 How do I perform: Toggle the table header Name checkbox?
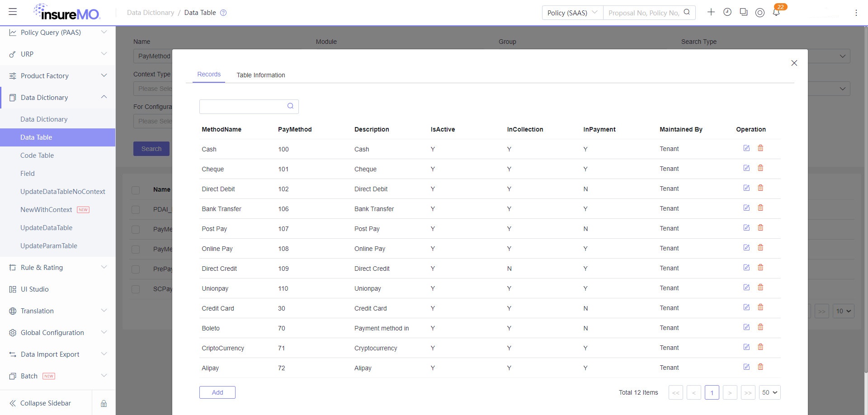[x=136, y=190]
